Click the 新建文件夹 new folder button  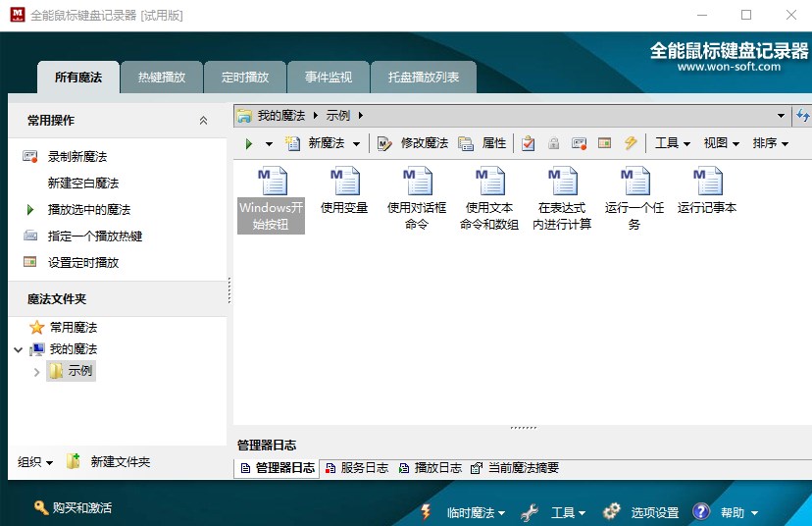tap(109, 461)
